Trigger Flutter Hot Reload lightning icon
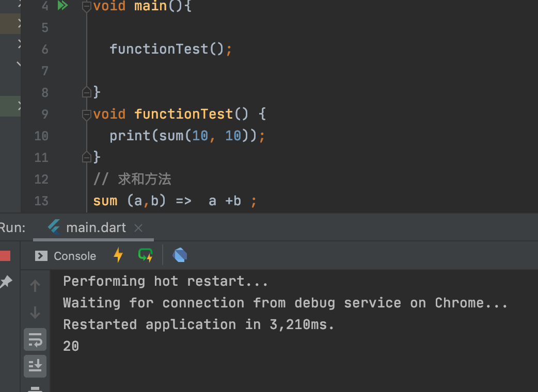538x392 pixels. pyautogui.click(x=118, y=255)
